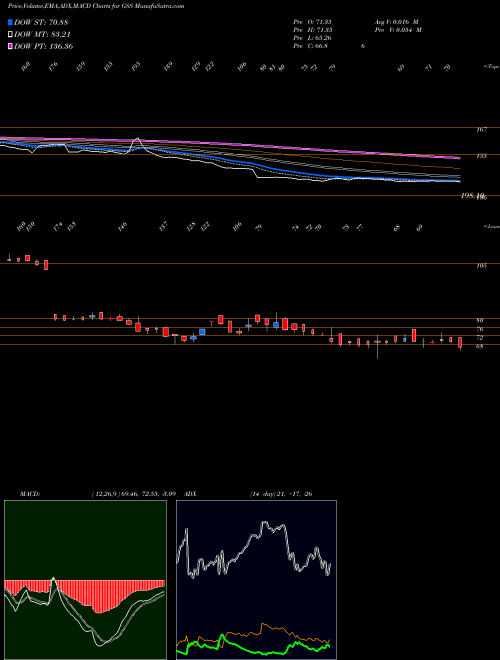Click the MACD panel title label

tap(29, 494)
